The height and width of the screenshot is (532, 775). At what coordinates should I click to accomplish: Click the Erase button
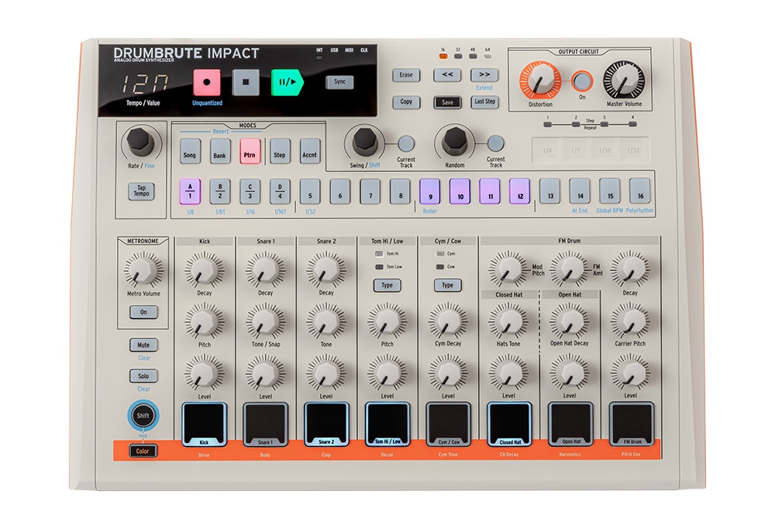pyautogui.click(x=406, y=75)
